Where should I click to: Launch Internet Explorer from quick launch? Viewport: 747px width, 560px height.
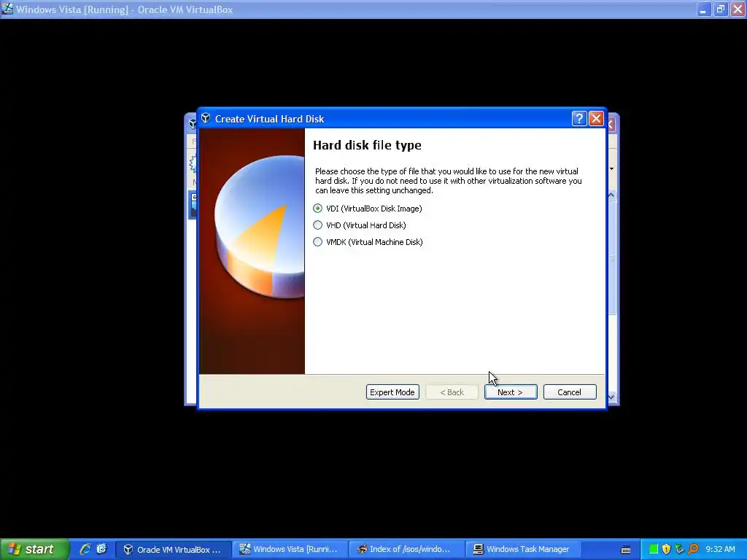coord(85,549)
